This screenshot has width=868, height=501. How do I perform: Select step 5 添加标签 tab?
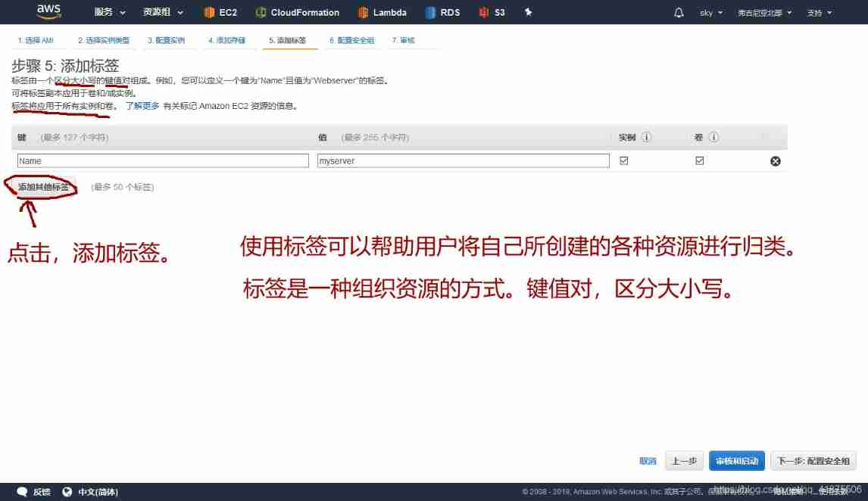(x=287, y=40)
